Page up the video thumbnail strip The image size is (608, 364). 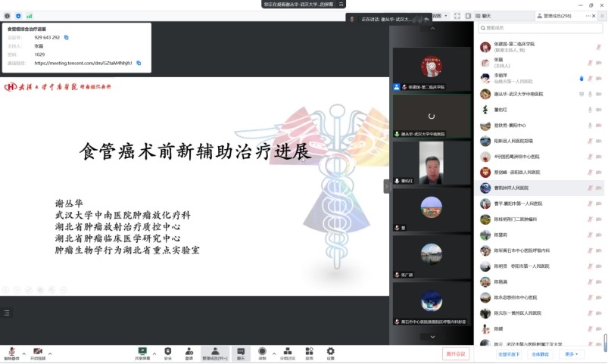tap(433, 28)
